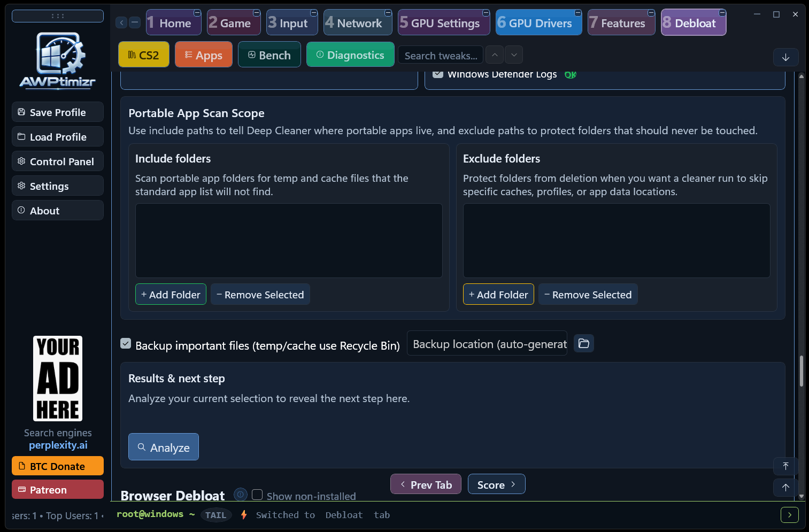
Task: Select the Features tab
Action: (x=621, y=22)
